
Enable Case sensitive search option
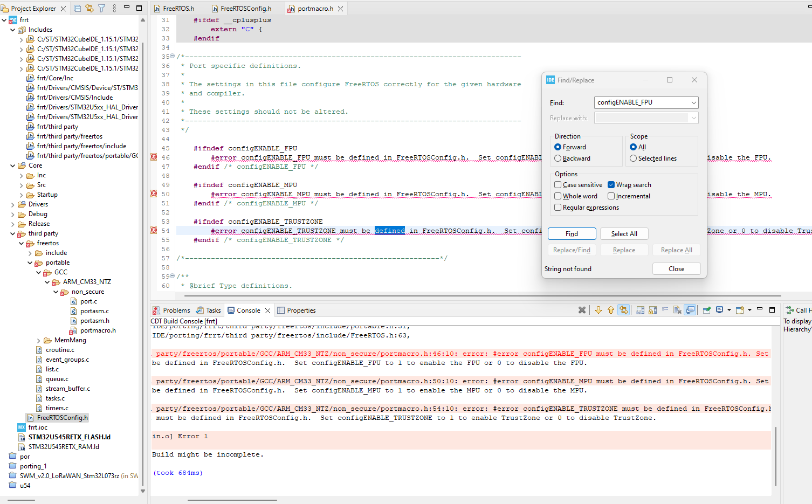click(558, 184)
